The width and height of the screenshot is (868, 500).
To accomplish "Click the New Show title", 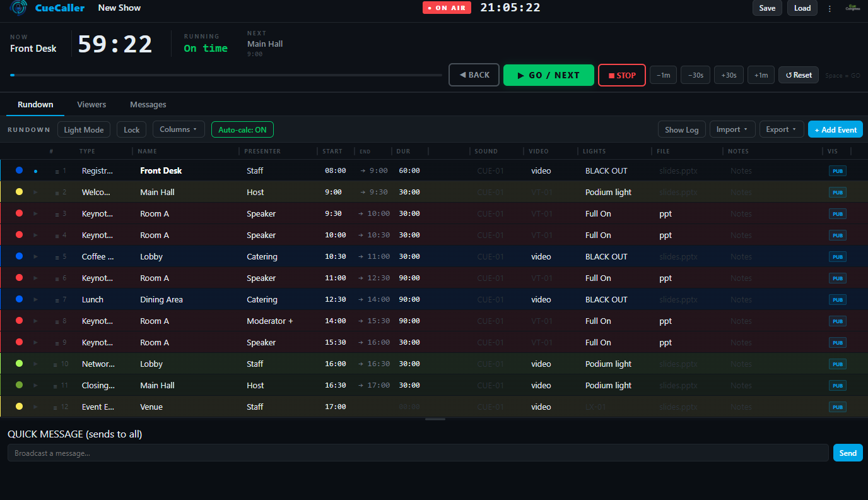I will [119, 8].
